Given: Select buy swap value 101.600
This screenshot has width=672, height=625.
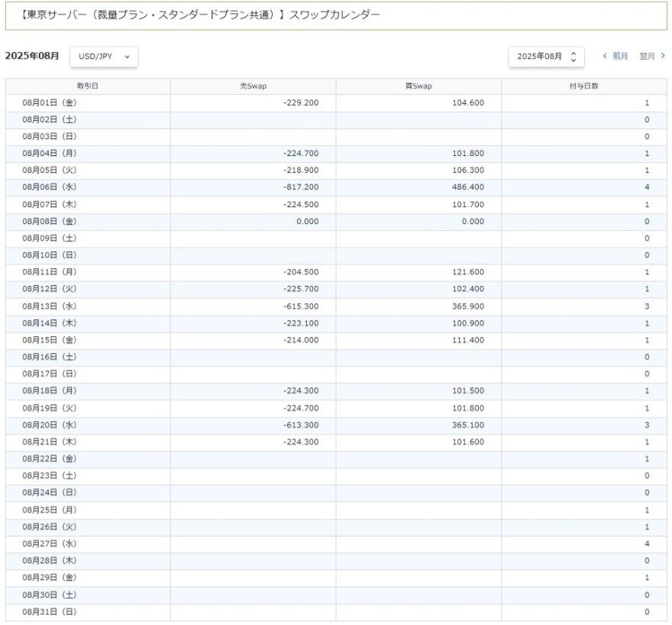Looking at the screenshot, I should pos(468,442).
